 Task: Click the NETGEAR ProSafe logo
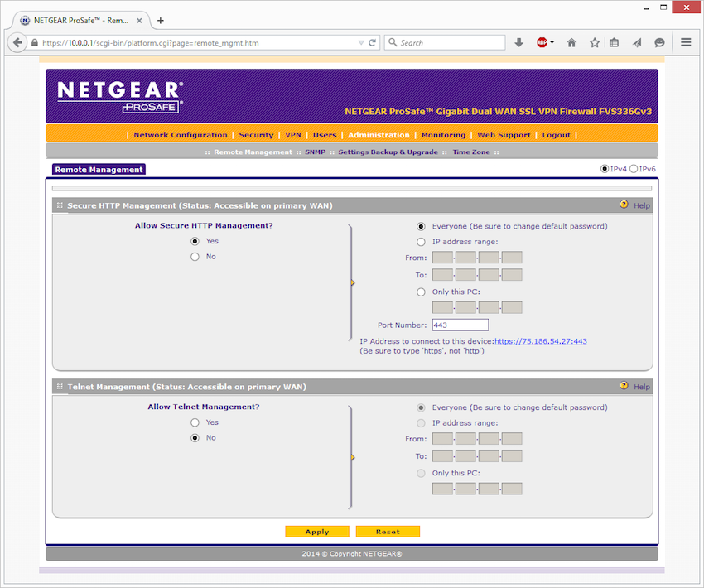(120, 96)
